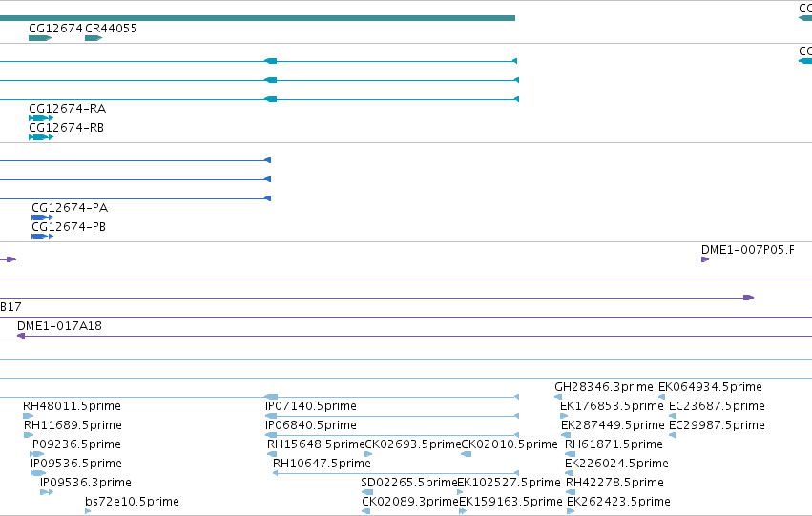
Task: Click the bs72e10.5prime EST label
Action: point(132,502)
